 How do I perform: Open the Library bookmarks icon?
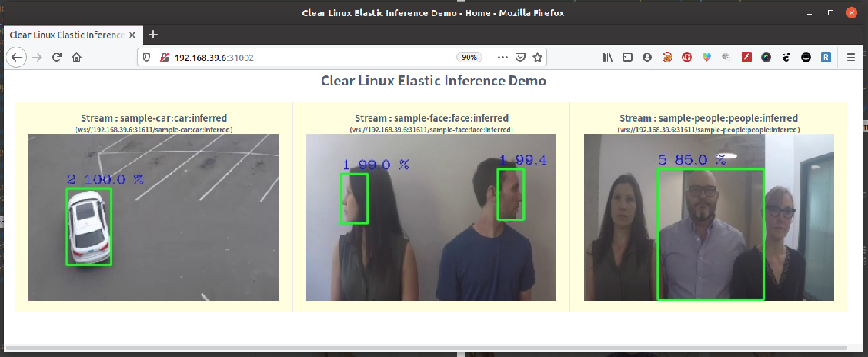coord(608,57)
